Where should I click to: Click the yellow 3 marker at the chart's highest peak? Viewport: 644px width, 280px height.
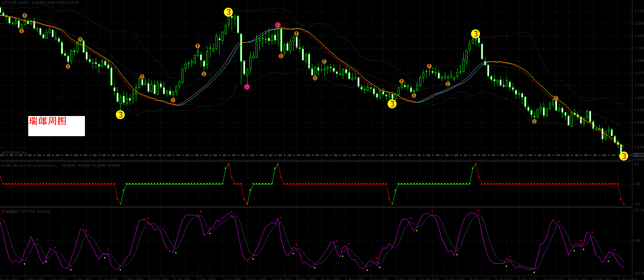229,12
